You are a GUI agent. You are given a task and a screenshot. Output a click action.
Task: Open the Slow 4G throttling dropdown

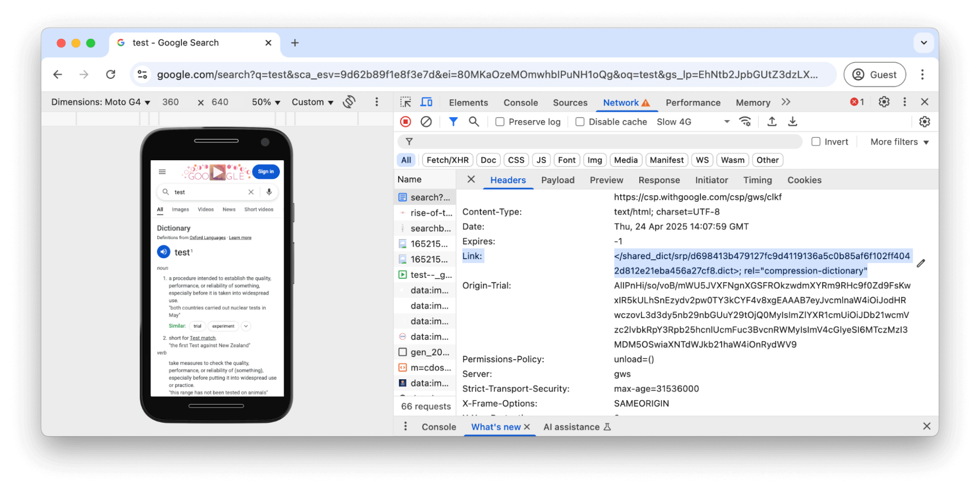[692, 122]
